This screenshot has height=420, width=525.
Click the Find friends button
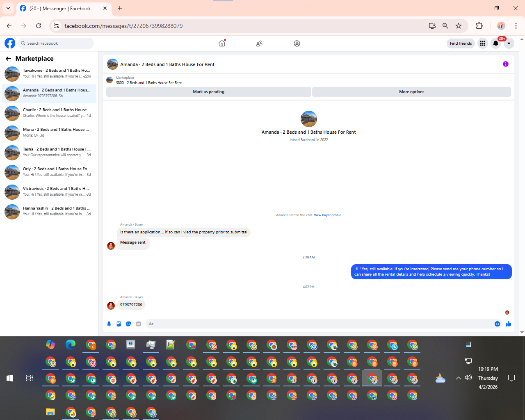coord(461,43)
